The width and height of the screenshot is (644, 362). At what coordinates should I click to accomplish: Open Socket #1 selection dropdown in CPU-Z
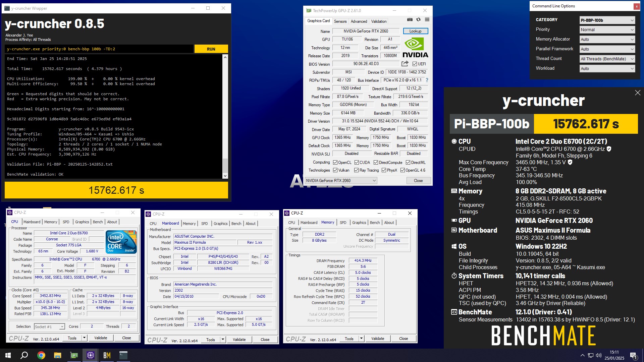click(49, 326)
